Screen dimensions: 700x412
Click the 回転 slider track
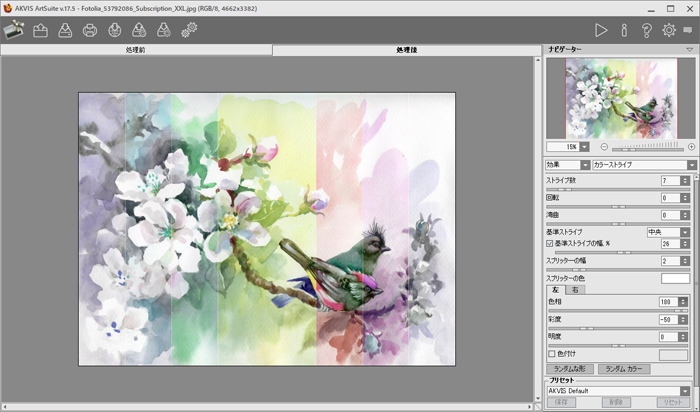click(x=618, y=207)
